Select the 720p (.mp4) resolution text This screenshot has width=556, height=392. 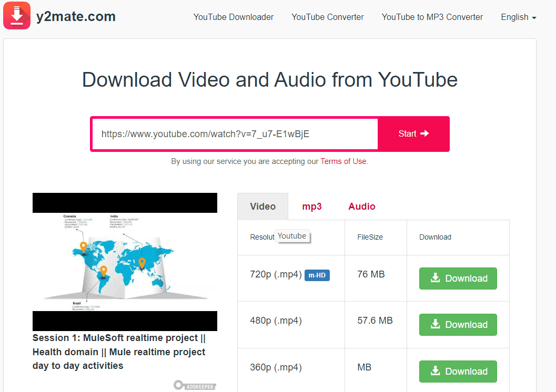tap(276, 274)
